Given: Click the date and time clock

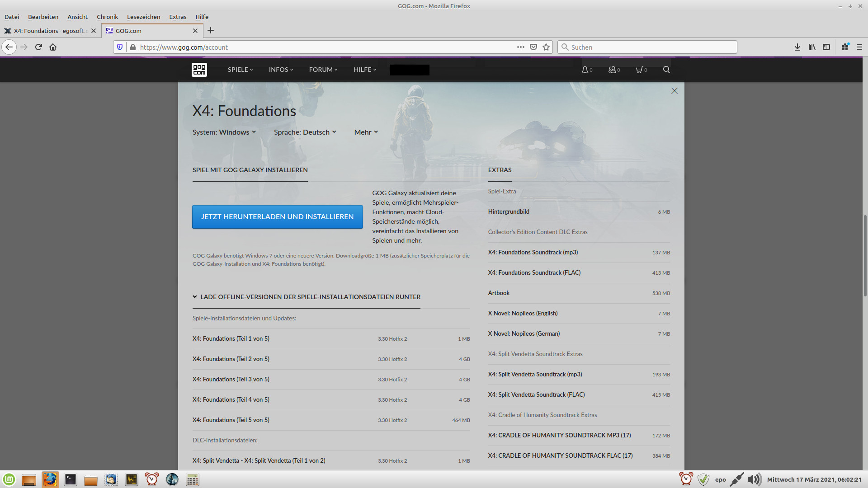Looking at the screenshot, I should tap(814, 479).
